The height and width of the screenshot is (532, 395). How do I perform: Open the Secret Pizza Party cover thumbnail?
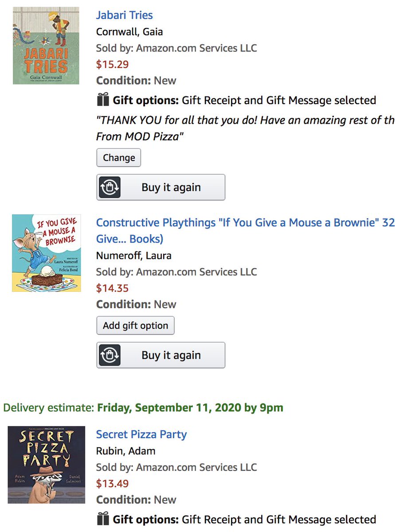click(x=47, y=465)
